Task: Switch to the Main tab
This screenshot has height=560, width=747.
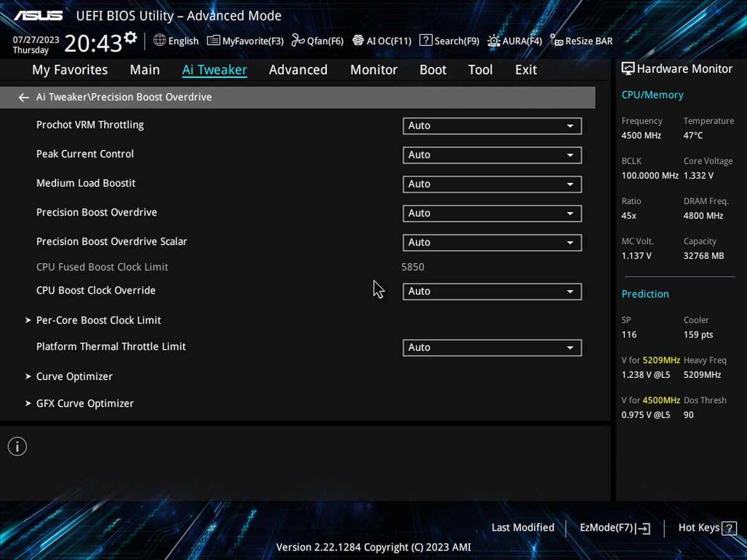Action: (144, 70)
